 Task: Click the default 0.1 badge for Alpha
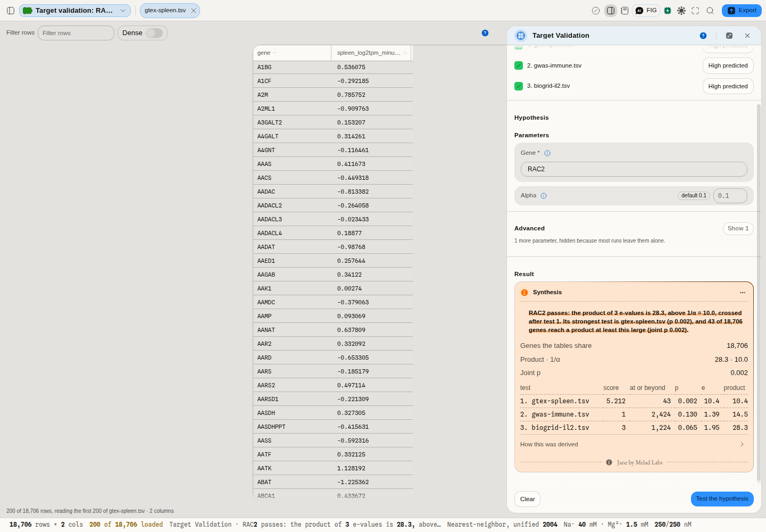(694, 196)
